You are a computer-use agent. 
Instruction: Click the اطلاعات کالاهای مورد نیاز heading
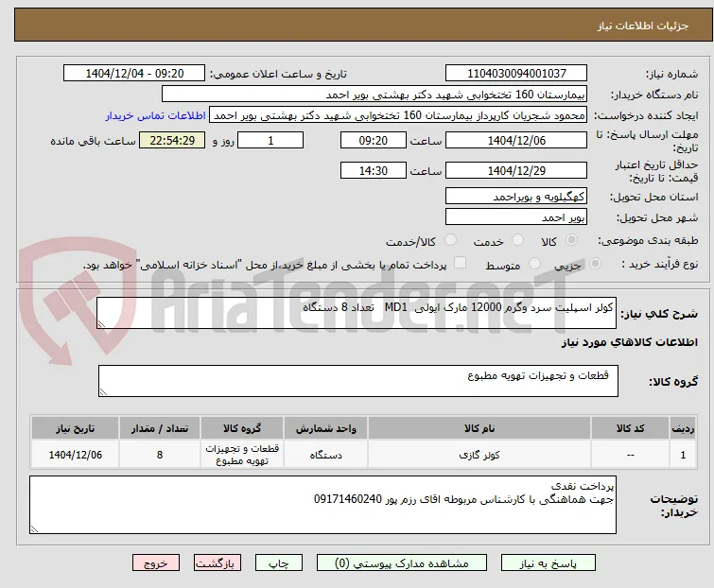coord(629,342)
